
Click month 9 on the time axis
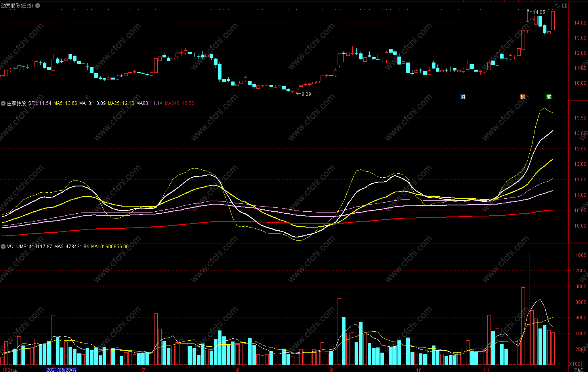(332, 370)
